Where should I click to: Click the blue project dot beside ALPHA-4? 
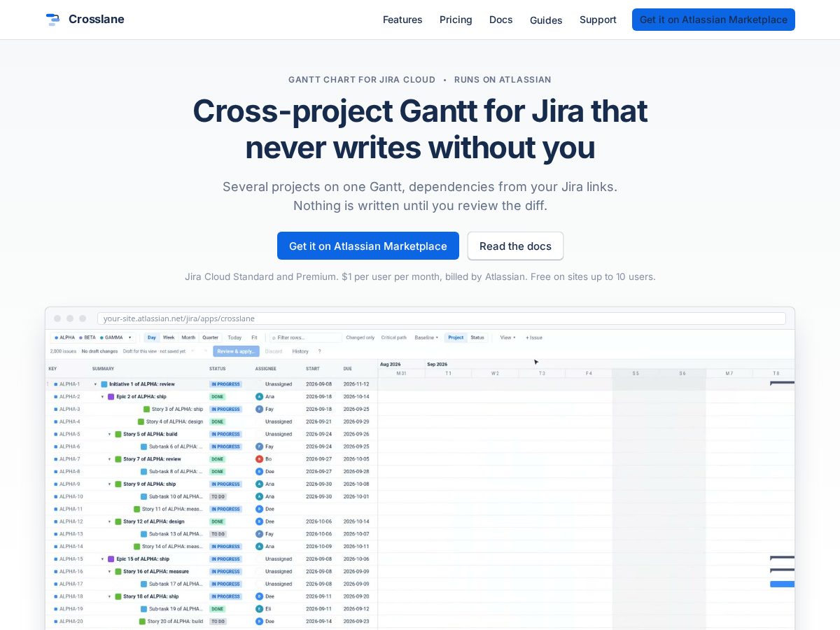click(x=56, y=422)
